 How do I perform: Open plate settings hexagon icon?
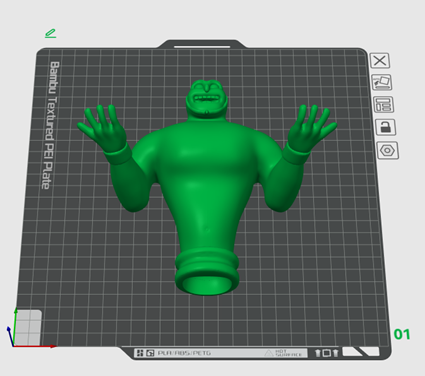388,150
